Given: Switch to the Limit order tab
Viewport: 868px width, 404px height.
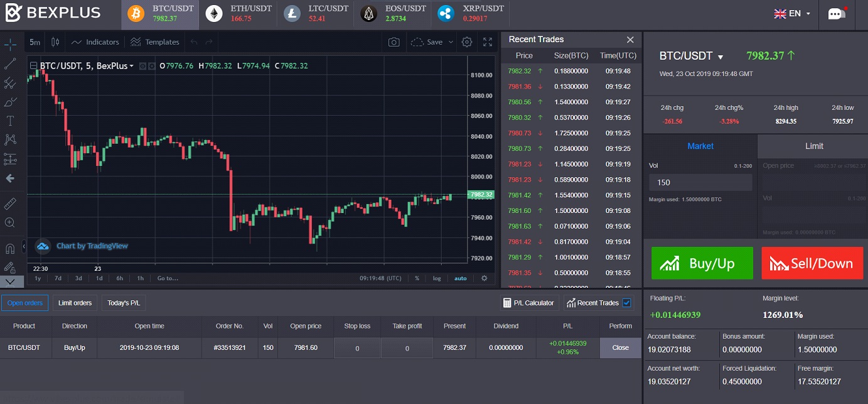Looking at the screenshot, I should (813, 146).
